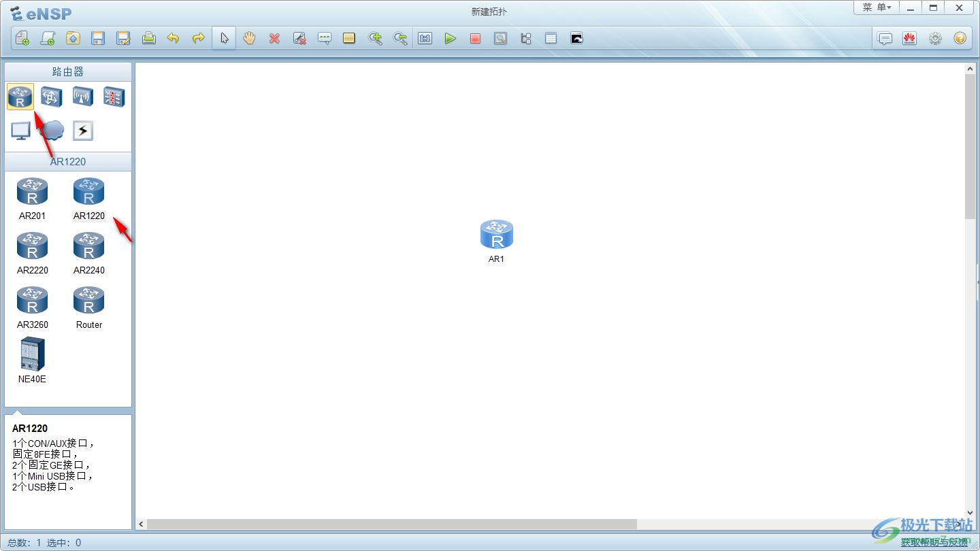Click the New Topology toolbar icon
This screenshot has width=980, height=551.
(22, 39)
